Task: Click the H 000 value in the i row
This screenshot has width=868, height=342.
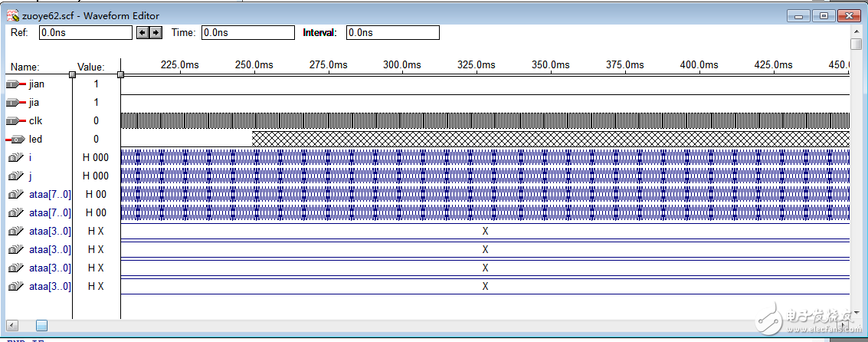Action: click(96, 157)
